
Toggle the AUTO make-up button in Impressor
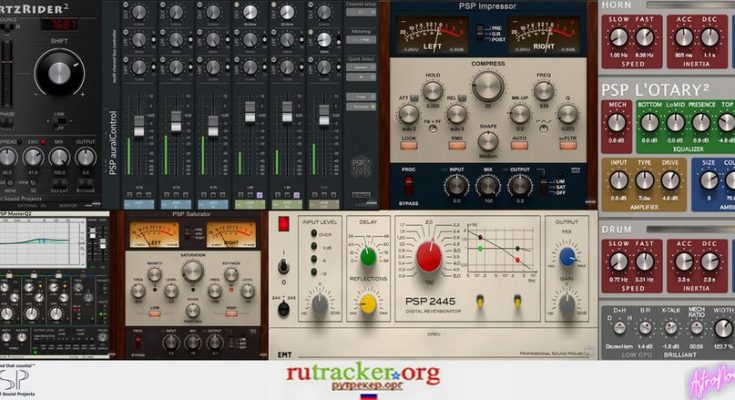coord(518,142)
